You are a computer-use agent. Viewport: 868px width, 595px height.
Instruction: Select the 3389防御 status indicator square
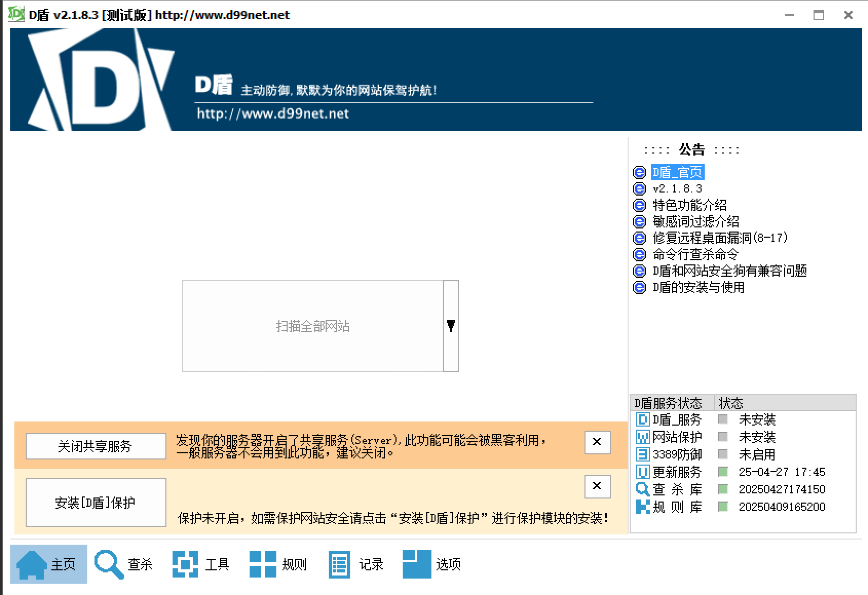coord(723,454)
